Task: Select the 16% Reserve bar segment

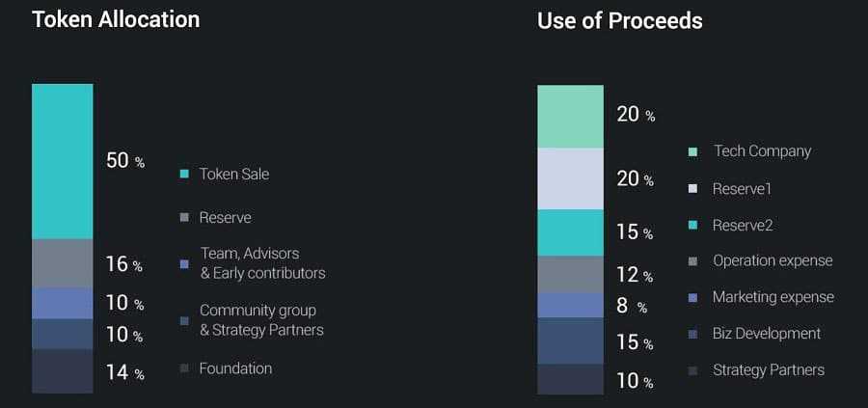Action: pyautogui.click(x=63, y=263)
